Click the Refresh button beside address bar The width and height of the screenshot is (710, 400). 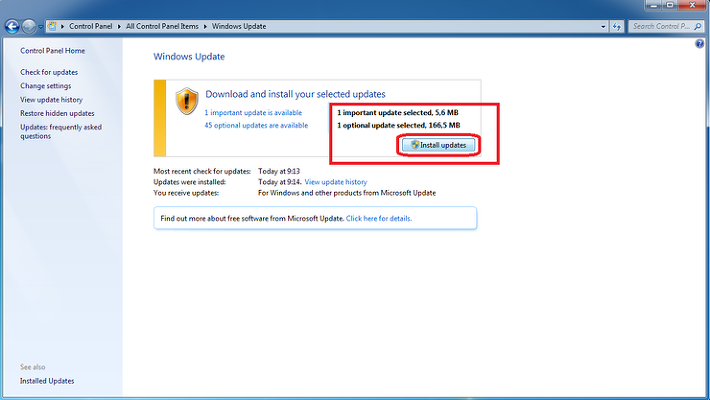[x=617, y=27]
